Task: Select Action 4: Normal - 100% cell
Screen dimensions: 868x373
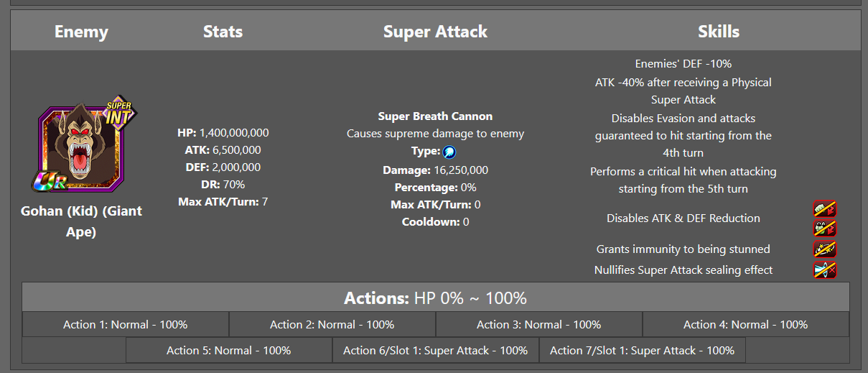Action: tap(746, 325)
